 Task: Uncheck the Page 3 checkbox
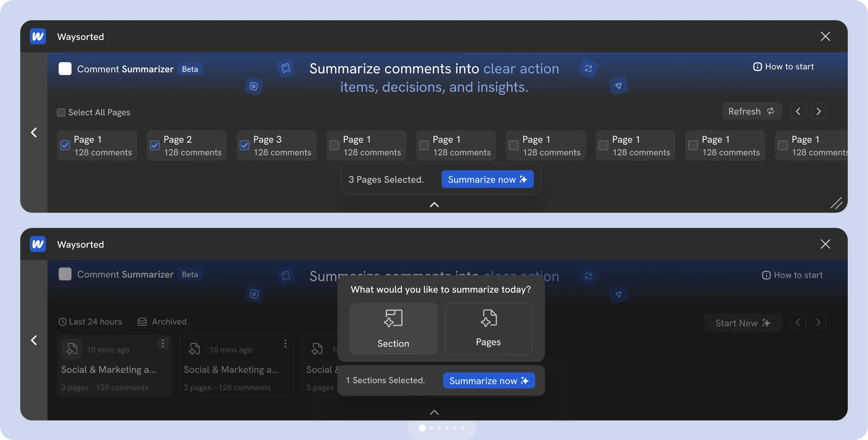click(x=245, y=145)
